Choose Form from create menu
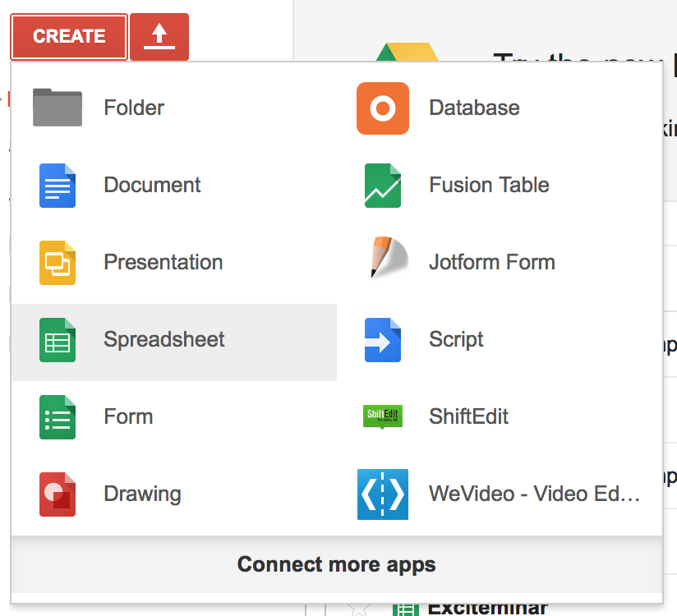 128,416
